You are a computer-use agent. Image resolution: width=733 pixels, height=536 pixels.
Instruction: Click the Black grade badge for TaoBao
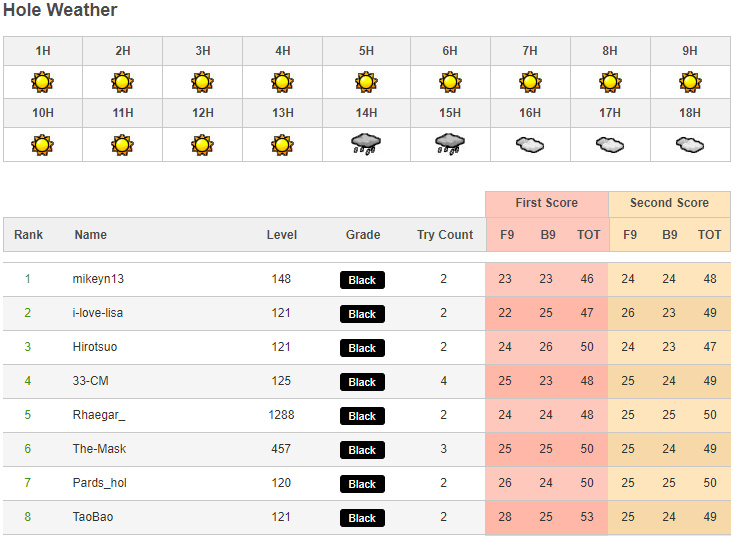pos(362,518)
